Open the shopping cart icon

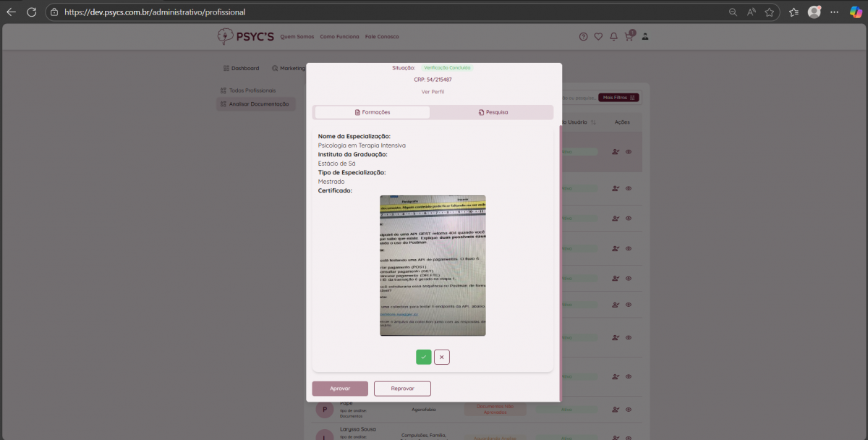(x=629, y=37)
